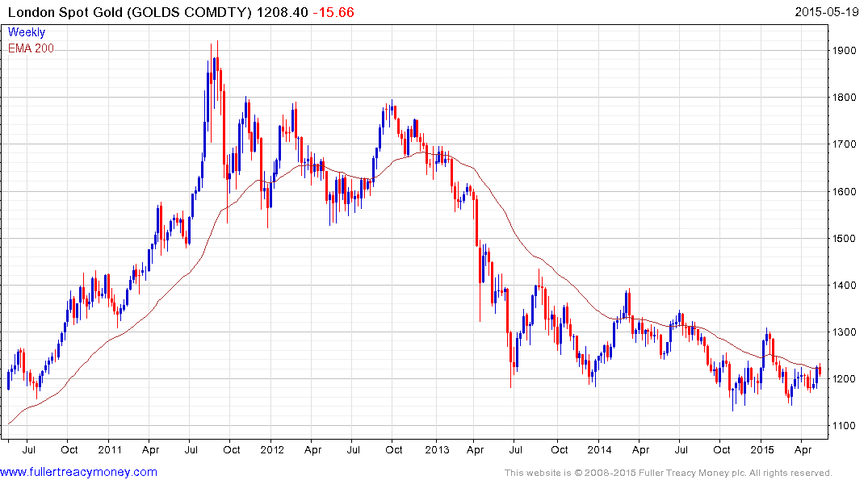Click the last price value 1208.40
Viewport: 868px width, 484px height.
tap(283, 12)
